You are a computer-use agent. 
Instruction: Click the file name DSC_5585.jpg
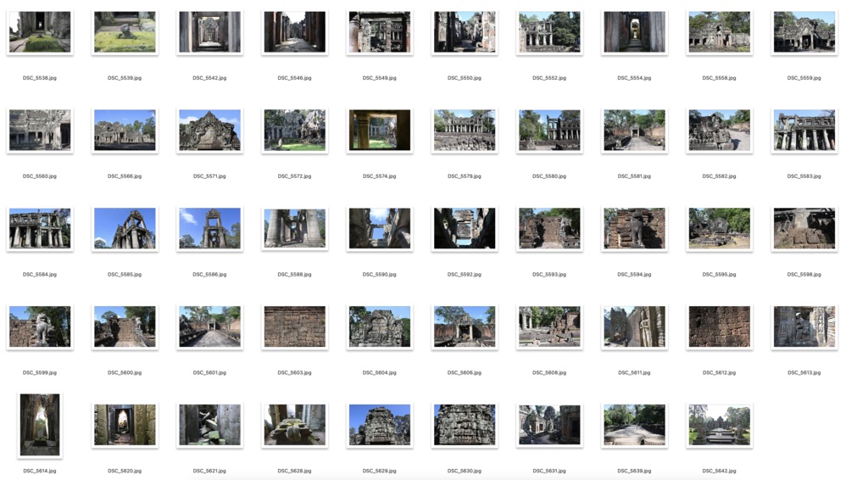click(125, 275)
